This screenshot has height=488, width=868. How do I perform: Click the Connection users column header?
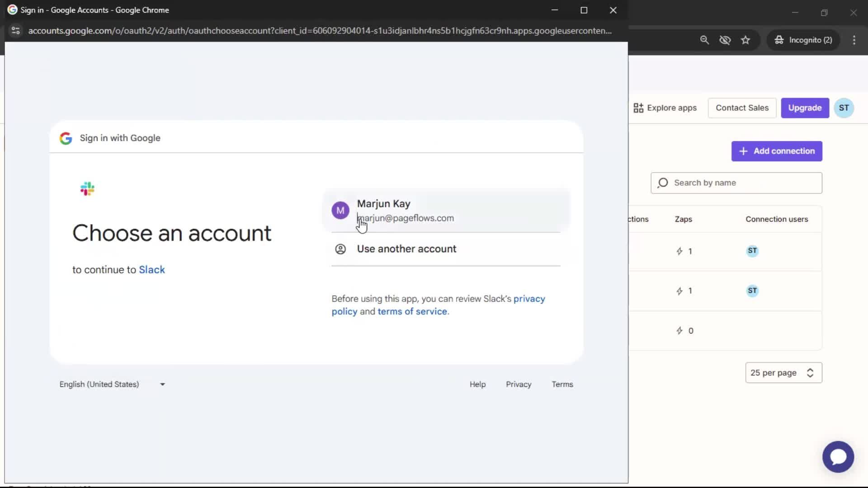click(x=777, y=219)
